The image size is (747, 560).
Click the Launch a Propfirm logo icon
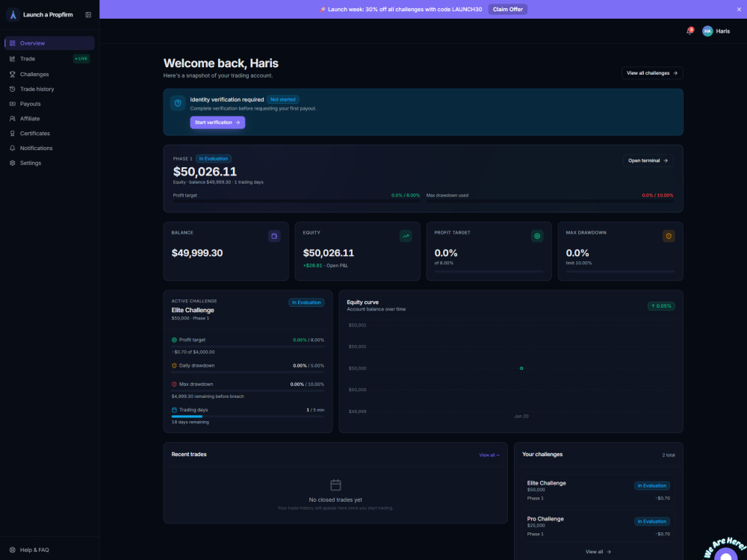pos(13,15)
